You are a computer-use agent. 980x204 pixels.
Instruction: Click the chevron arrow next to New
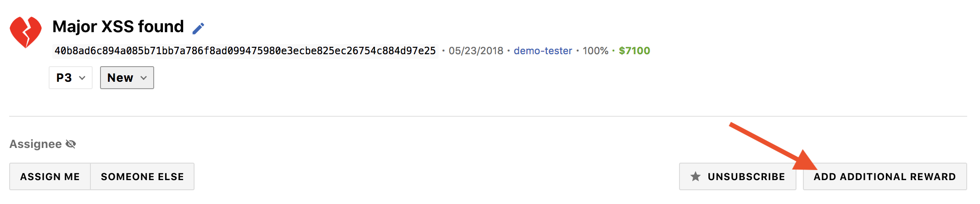(x=144, y=78)
